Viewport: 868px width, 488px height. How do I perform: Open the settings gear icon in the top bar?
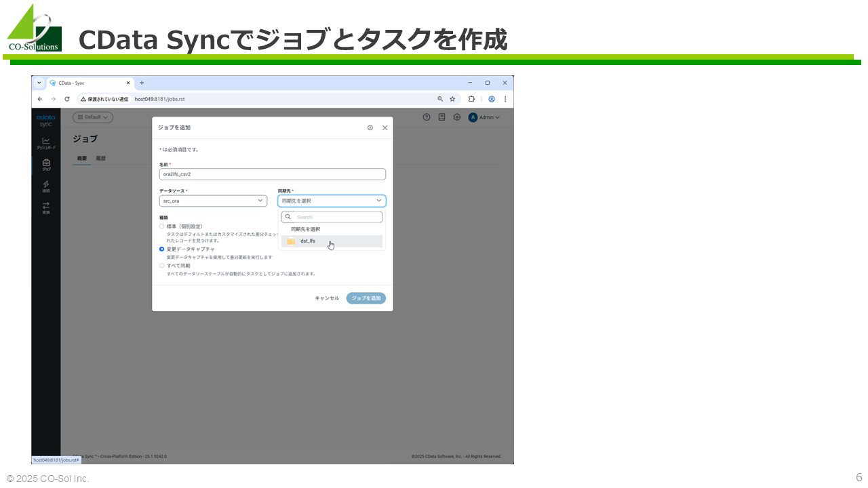(x=457, y=117)
